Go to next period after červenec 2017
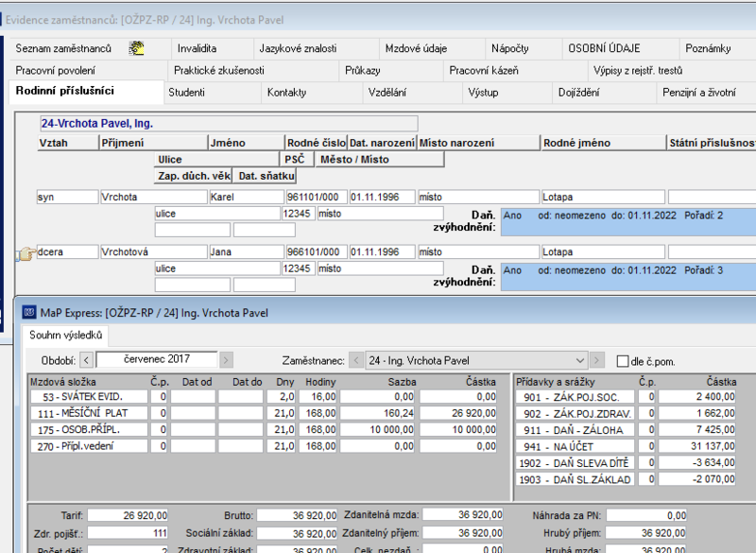This screenshot has height=553, width=756. [x=226, y=360]
